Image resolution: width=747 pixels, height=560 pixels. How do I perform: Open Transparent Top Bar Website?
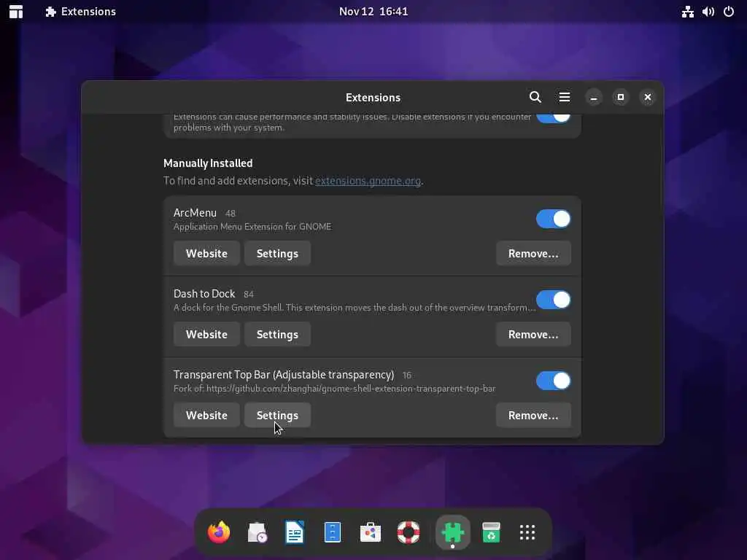(206, 415)
